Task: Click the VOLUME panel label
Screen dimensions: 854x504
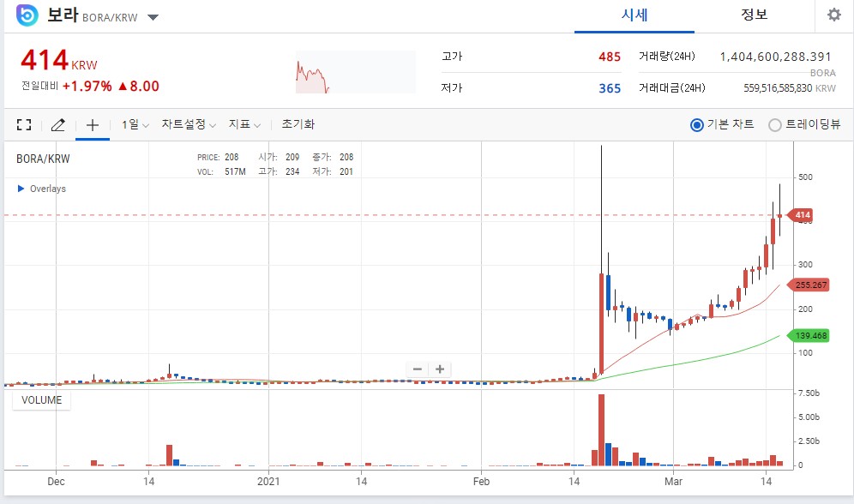Action: coord(40,399)
